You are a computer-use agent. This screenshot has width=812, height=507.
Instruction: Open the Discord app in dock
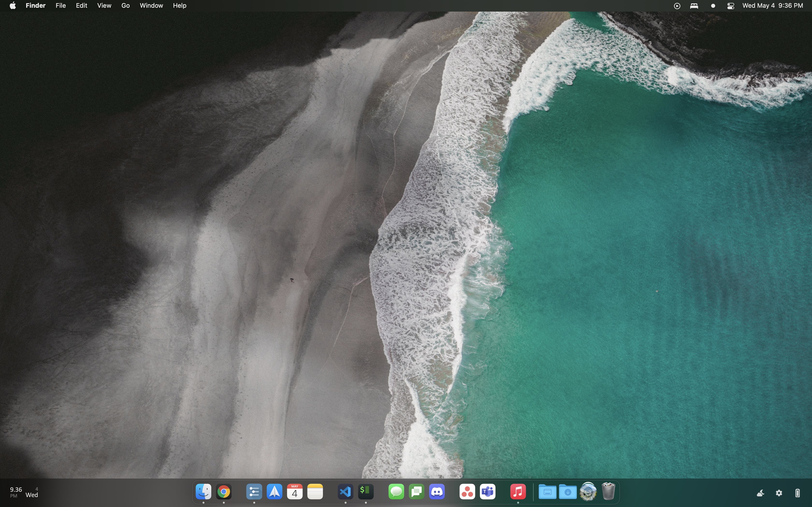pos(437,492)
